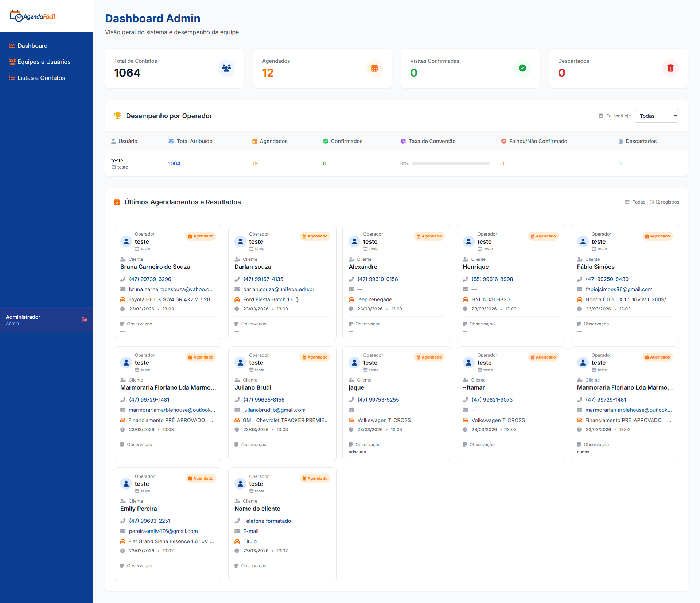Go to Equipes e Usuários menu

[x=44, y=62]
